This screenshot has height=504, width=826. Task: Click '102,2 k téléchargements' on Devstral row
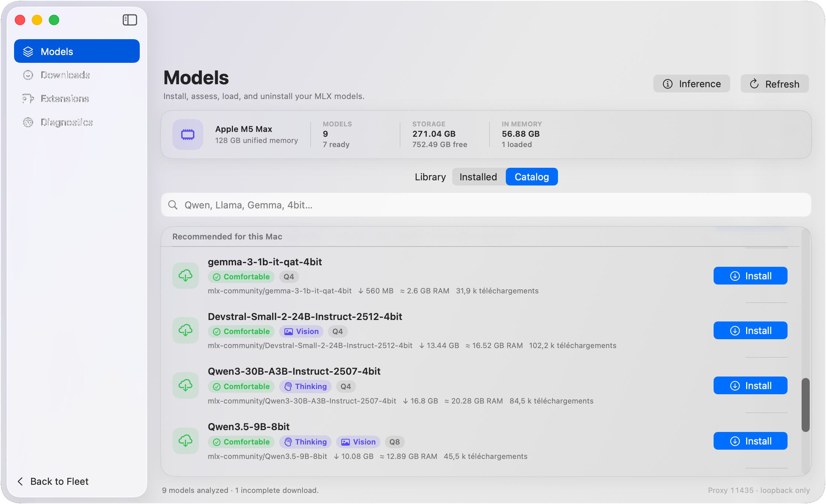(x=573, y=345)
